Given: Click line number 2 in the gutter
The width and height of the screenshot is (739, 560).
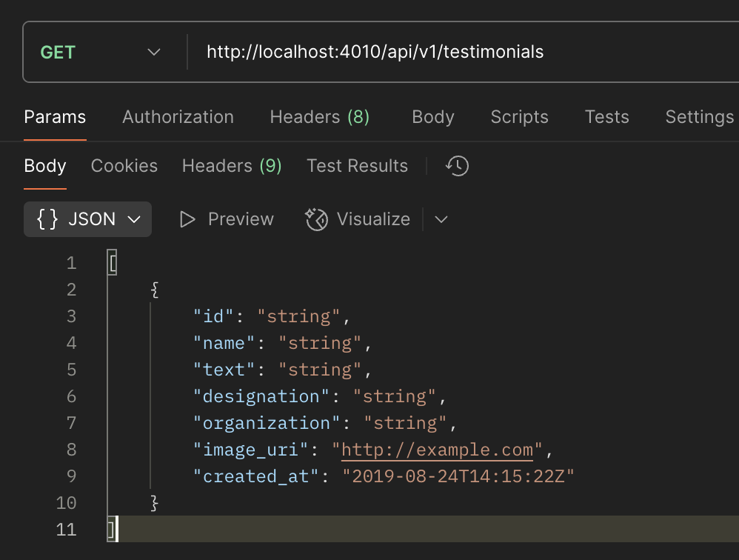Looking at the screenshot, I should point(71,290).
